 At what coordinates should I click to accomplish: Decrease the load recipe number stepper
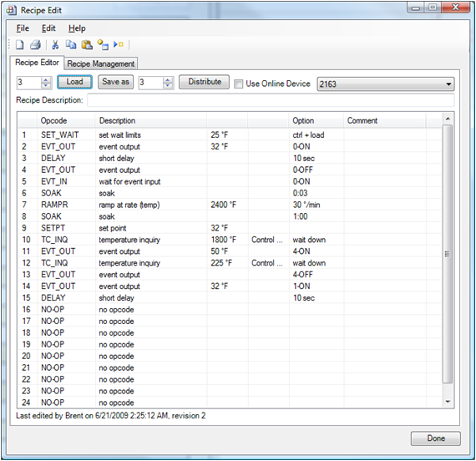click(x=46, y=86)
